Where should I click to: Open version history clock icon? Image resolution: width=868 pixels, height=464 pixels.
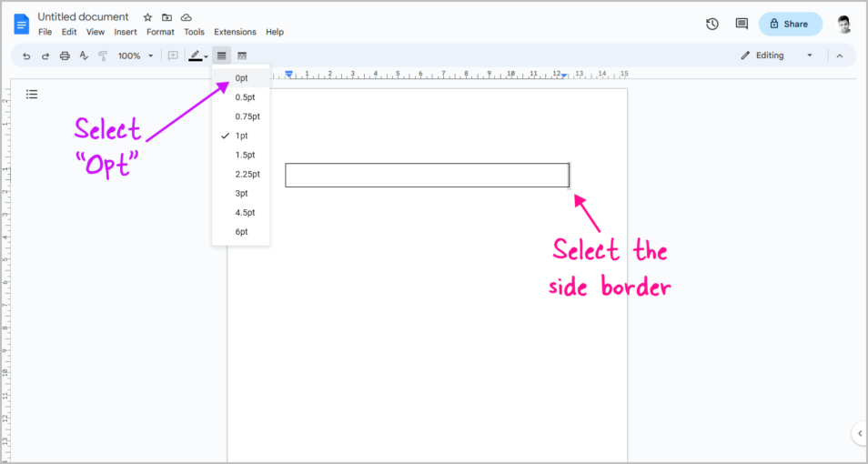click(712, 24)
